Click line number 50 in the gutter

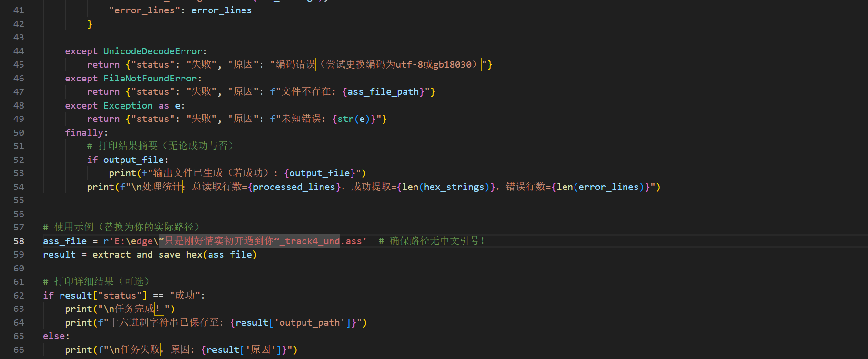[19, 133]
